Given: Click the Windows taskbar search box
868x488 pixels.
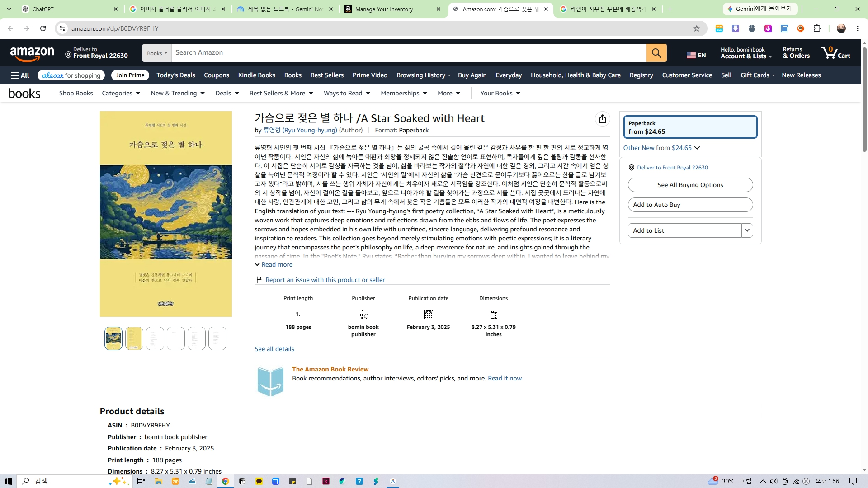Looking at the screenshot, I should point(74,481).
